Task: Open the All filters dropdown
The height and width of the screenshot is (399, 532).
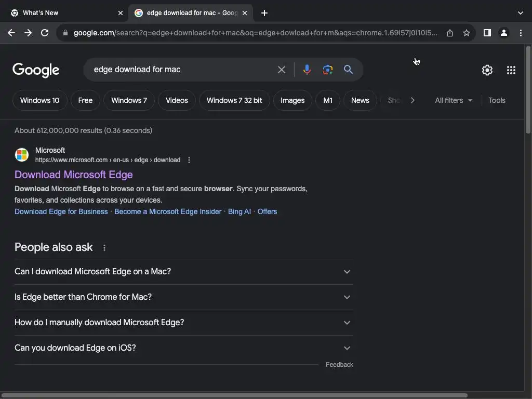Action: point(453,100)
